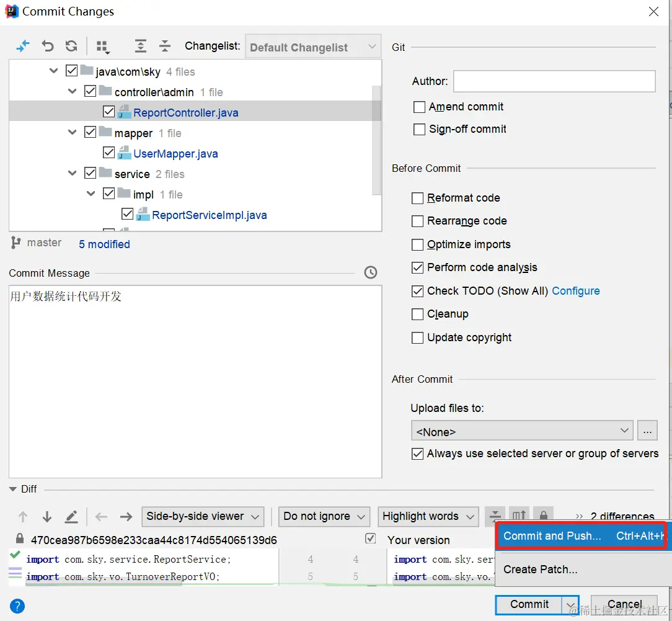Open the Do not ignore dropdown
Screen dimensions: 672x621
point(324,516)
